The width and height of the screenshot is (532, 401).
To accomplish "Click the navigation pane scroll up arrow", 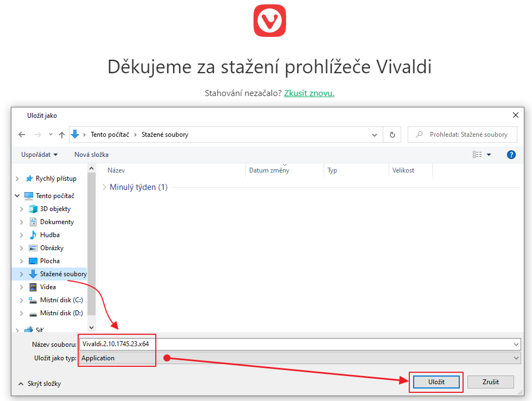I will pyautogui.click(x=91, y=169).
